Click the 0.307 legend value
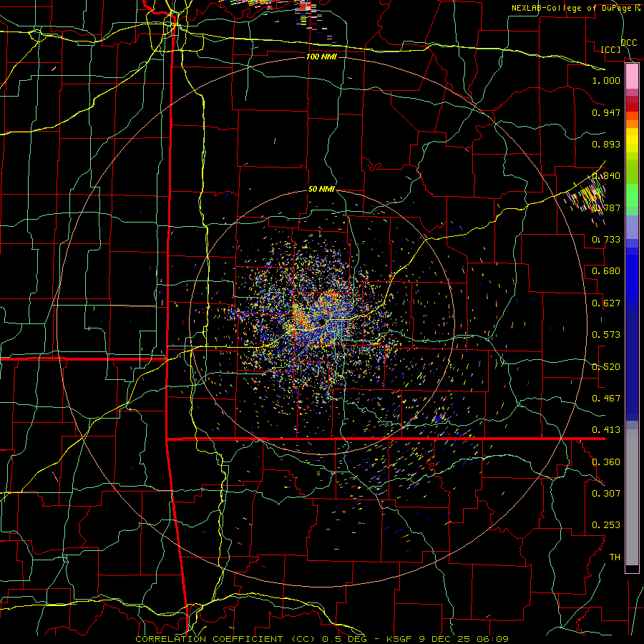The width and height of the screenshot is (644, 644). 606,494
